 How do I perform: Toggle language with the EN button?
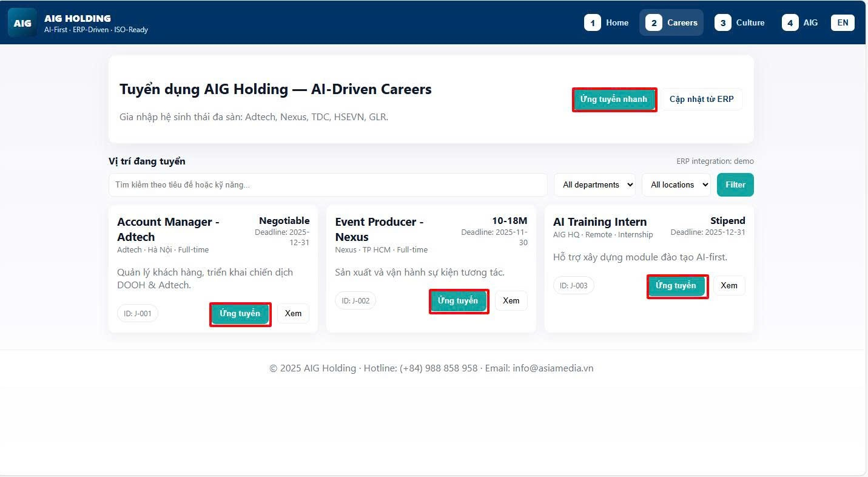click(x=843, y=22)
